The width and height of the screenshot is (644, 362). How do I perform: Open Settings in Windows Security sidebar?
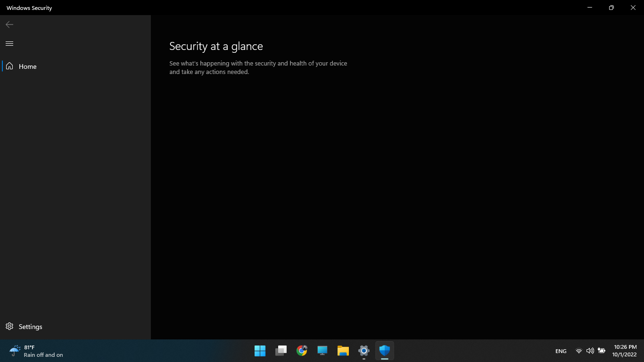pyautogui.click(x=75, y=327)
